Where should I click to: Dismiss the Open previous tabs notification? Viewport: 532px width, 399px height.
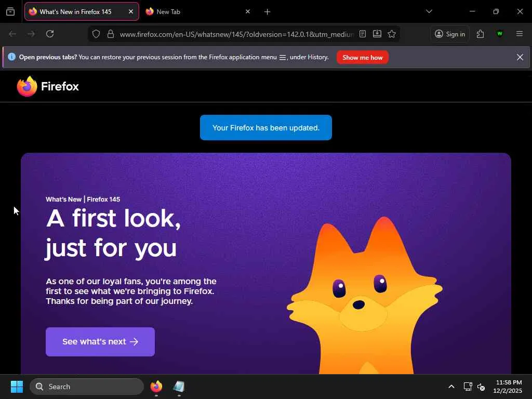pyautogui.click(x=520, y=57)
